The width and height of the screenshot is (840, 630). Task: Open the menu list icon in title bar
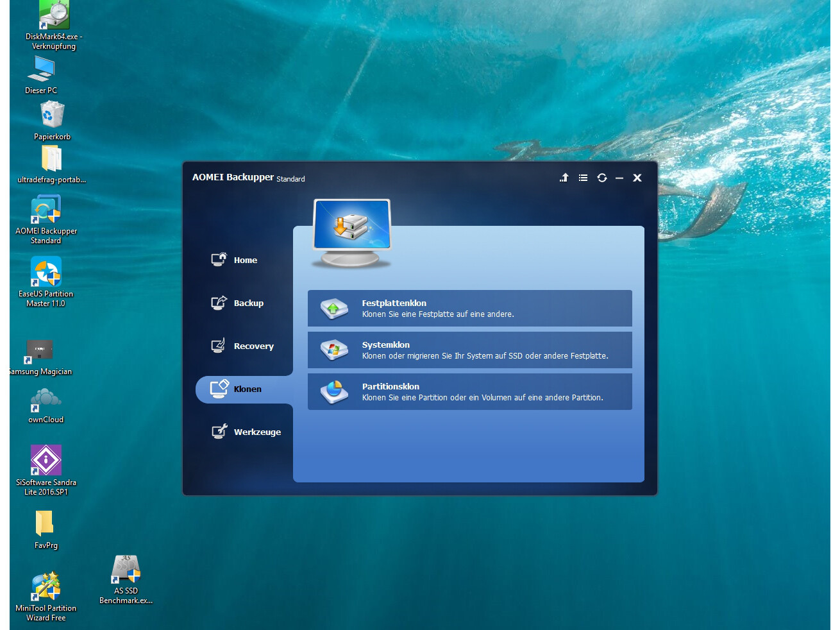[x=583, y=178]
